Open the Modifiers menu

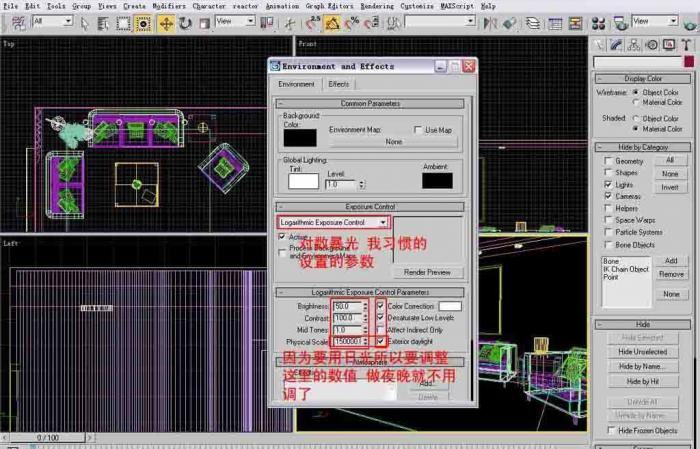(169, 6)
